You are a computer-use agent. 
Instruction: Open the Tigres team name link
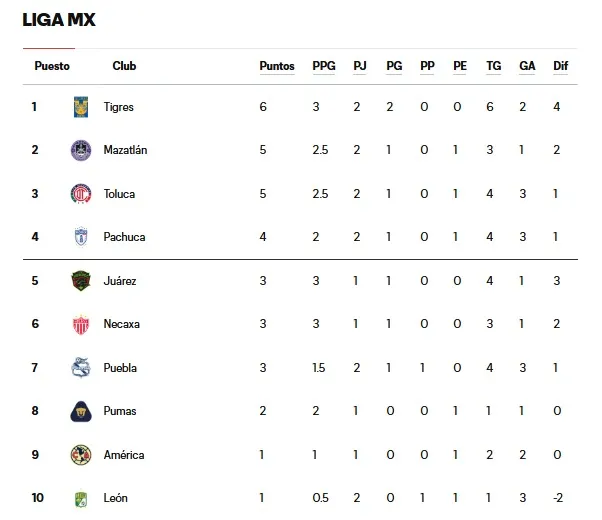118,107
